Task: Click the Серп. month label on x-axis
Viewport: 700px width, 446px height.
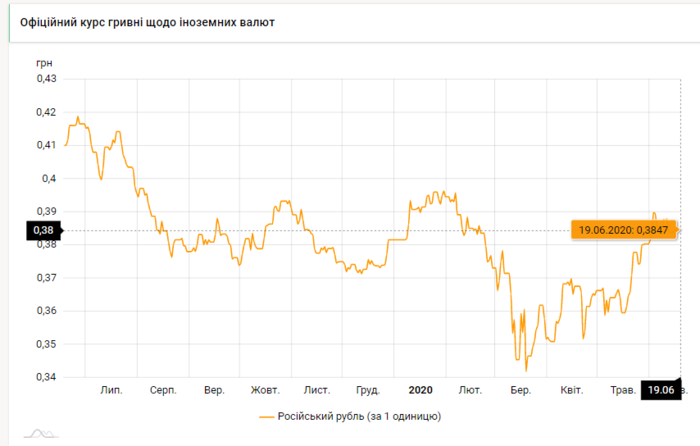Action: pyautogui.click(x=162, y=391)
